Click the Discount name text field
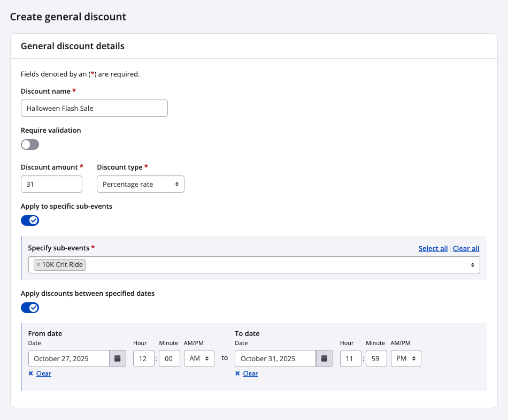The image size is (508, 420). [94, 108]
